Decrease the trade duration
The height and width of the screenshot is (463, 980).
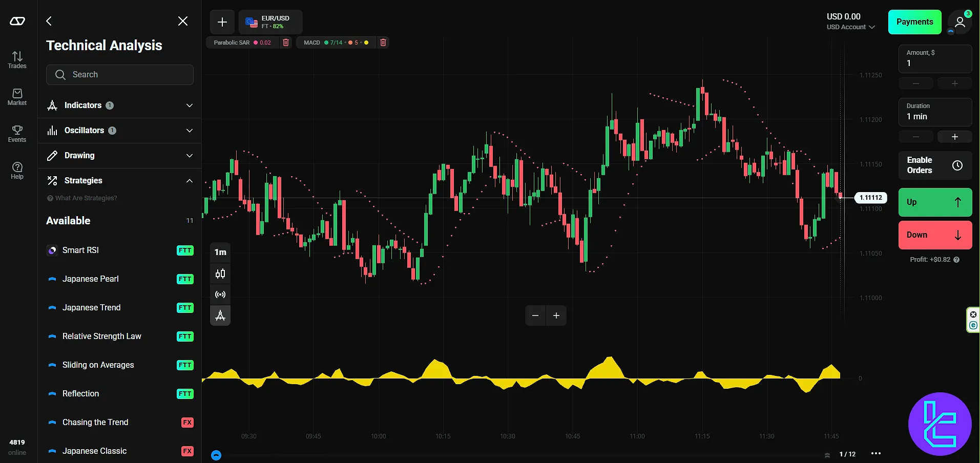(916, 137)
